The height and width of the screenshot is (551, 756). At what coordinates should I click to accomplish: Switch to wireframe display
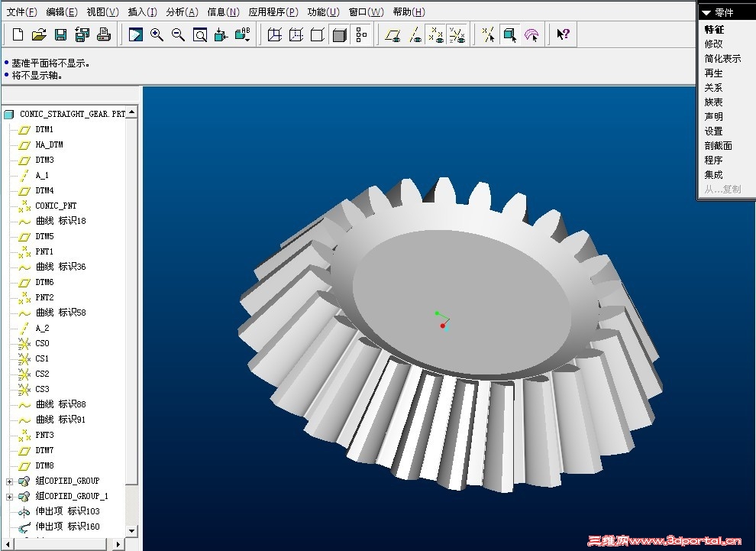pyautogui.click(x=275, y=34)
